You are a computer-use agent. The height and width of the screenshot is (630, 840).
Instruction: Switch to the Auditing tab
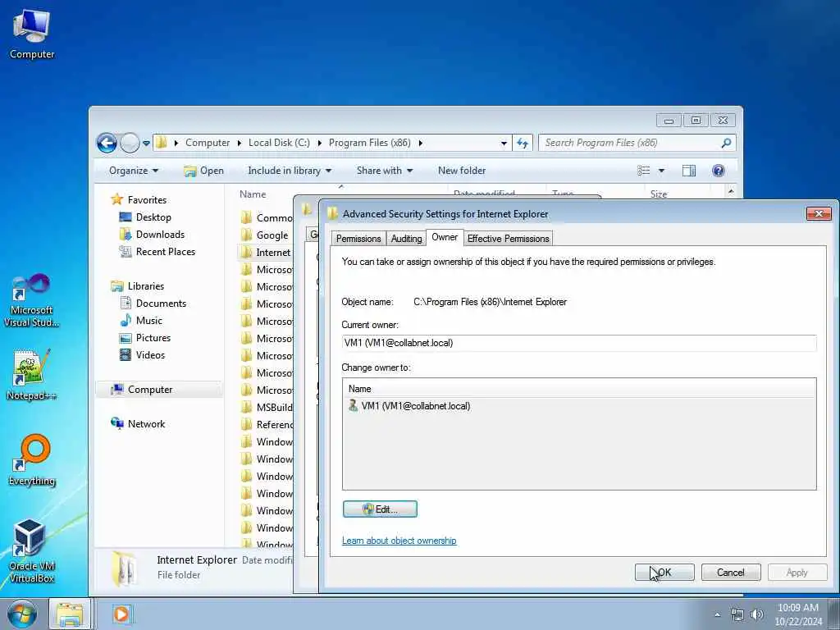click(406, 239)
